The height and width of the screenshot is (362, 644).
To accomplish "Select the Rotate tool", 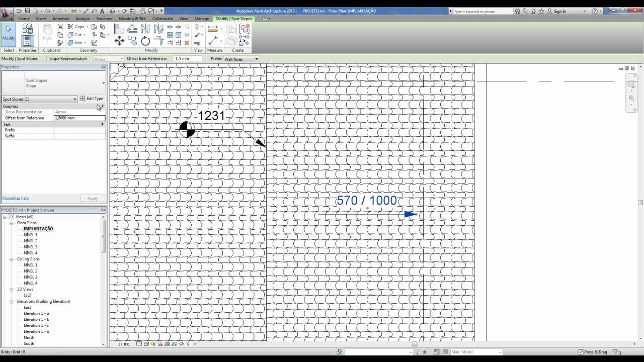I will pos(145,41).
